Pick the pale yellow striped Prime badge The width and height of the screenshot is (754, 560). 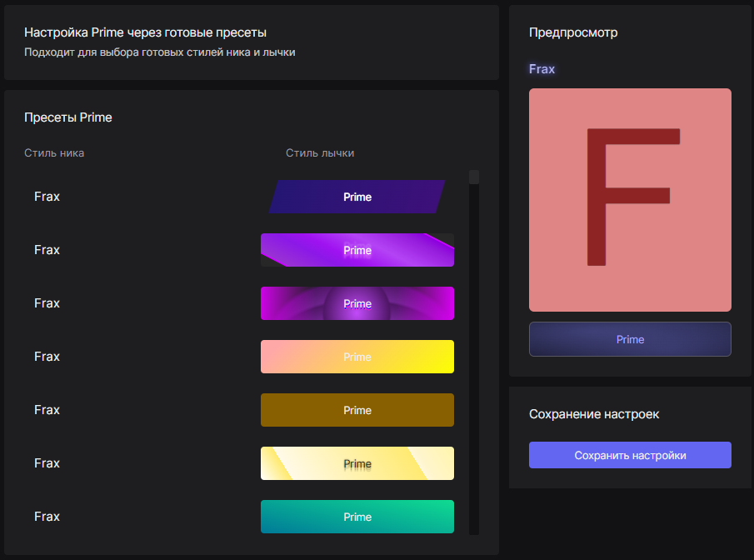357,463
